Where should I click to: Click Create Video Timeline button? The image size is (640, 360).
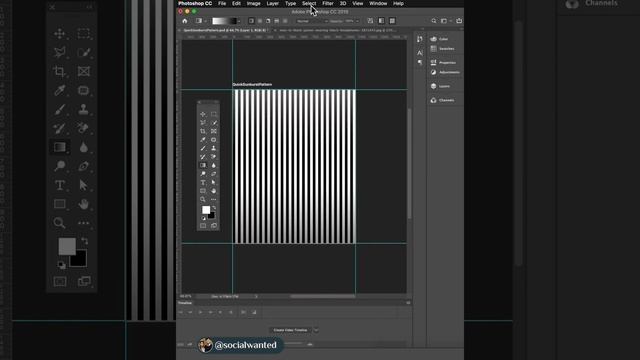(290, 330)
